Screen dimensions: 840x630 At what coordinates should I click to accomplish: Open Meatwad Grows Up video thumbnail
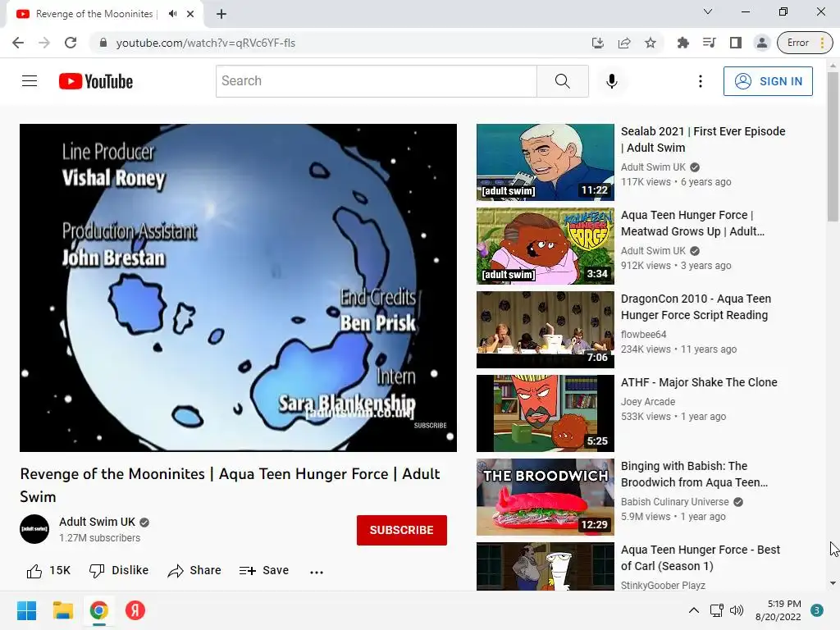point(545,246)
